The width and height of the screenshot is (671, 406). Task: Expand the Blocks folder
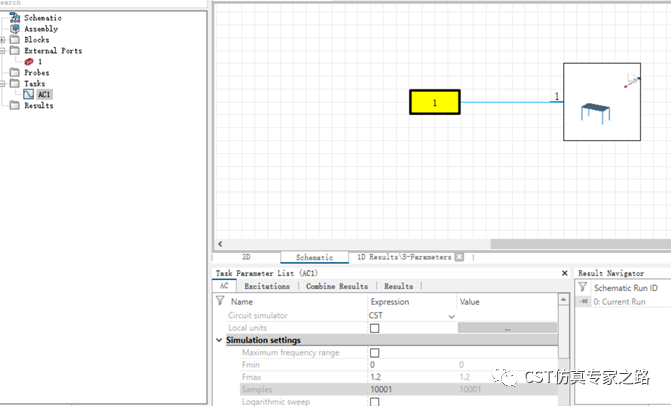pos(3,40)
